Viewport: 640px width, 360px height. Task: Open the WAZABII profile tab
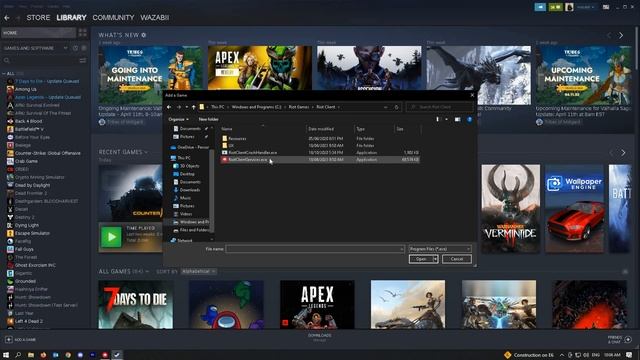(154, 18)
